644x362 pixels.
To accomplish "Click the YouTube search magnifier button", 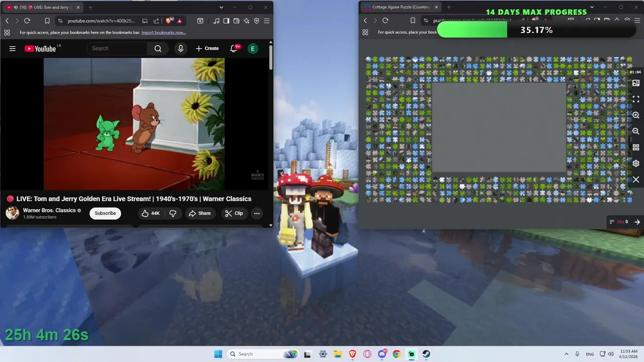I will point(158,48).
